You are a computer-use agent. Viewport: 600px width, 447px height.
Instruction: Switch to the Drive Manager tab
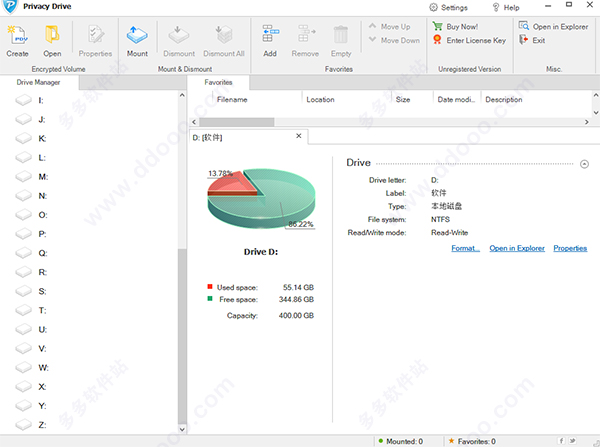pos(39,82)
